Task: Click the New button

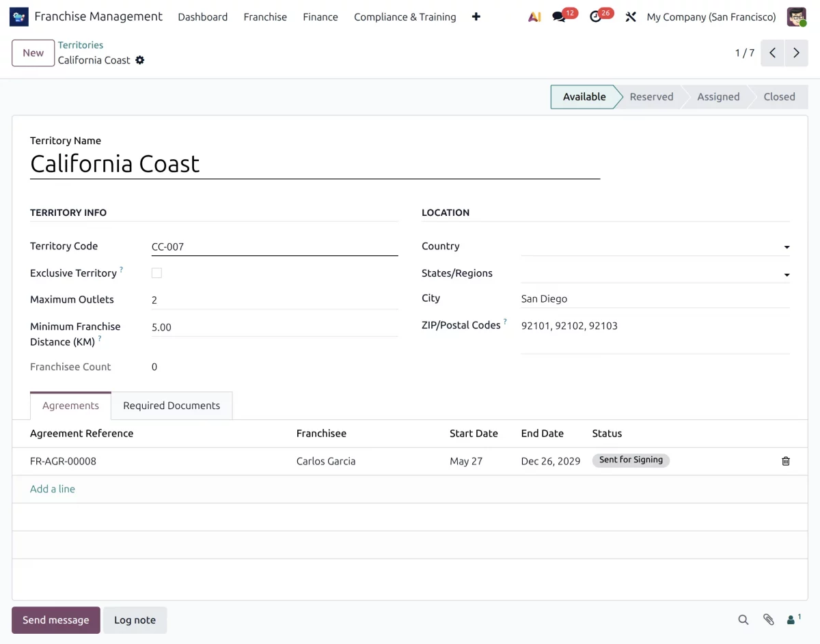Action: 33,53
